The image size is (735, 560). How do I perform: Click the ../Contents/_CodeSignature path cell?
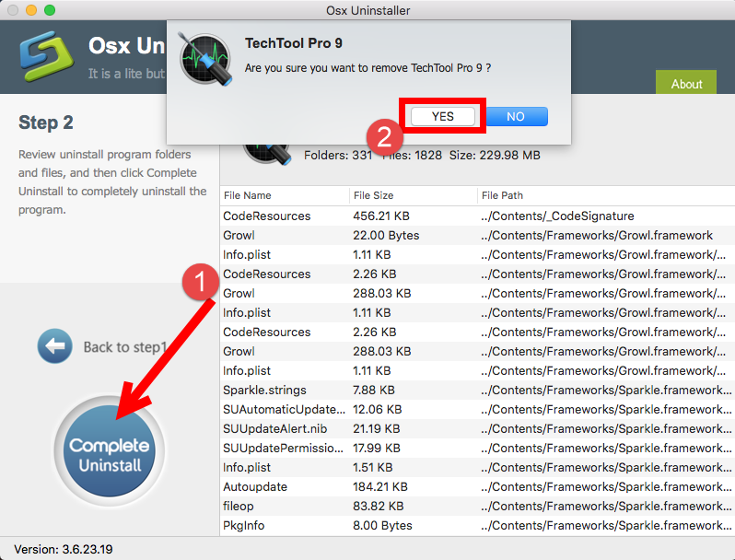[557, 216]
